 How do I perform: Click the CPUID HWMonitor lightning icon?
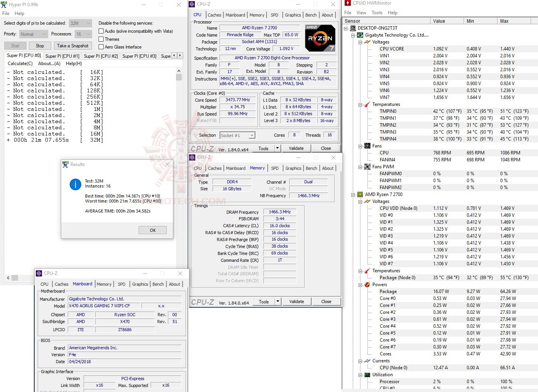coord(347,3)
